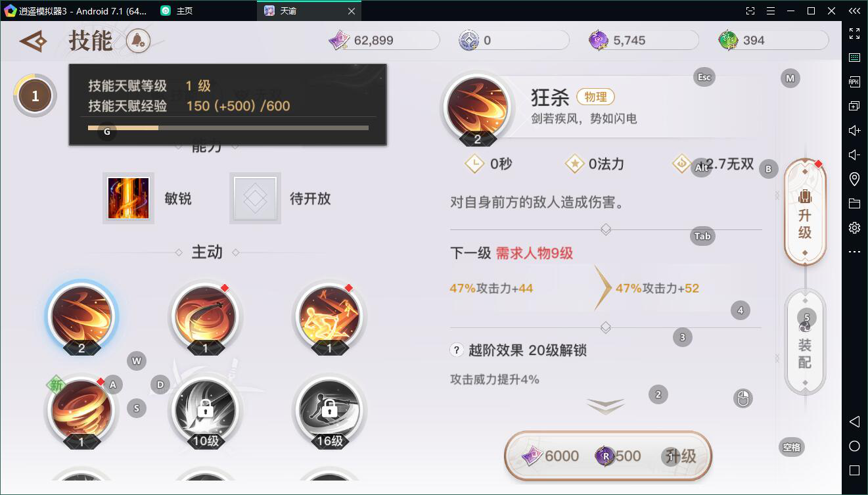This screenshot has width=868, height=495.
Task: Switch to the 装配 side tab
Action: (805, 342)
